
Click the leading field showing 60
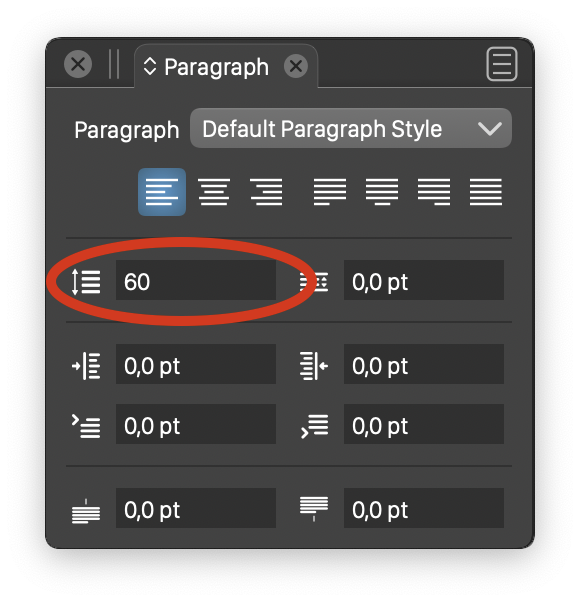point(196,280)
